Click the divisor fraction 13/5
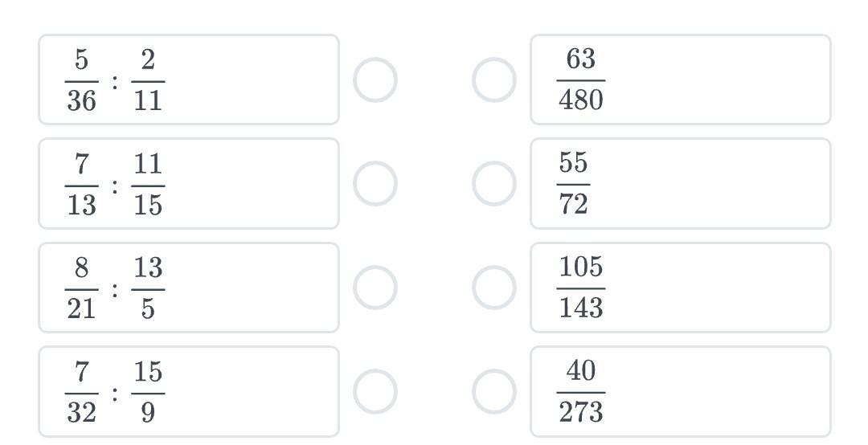868x445 pixels. (148, 288)
